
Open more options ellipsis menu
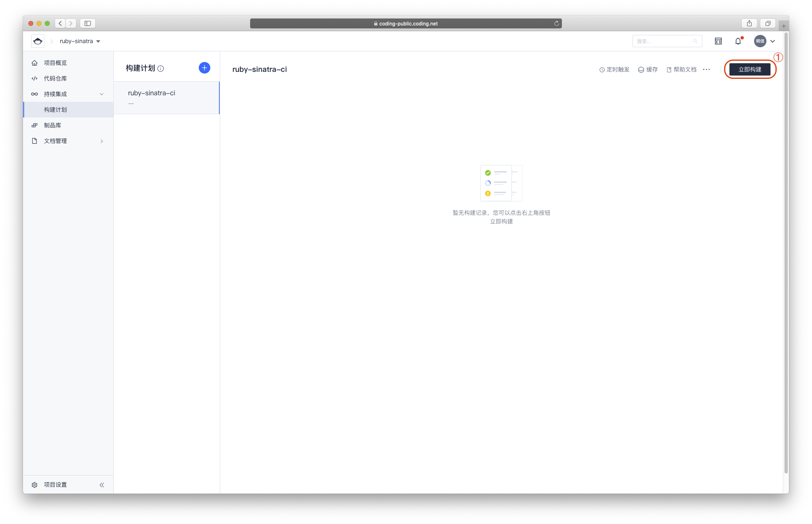(706, 69)
